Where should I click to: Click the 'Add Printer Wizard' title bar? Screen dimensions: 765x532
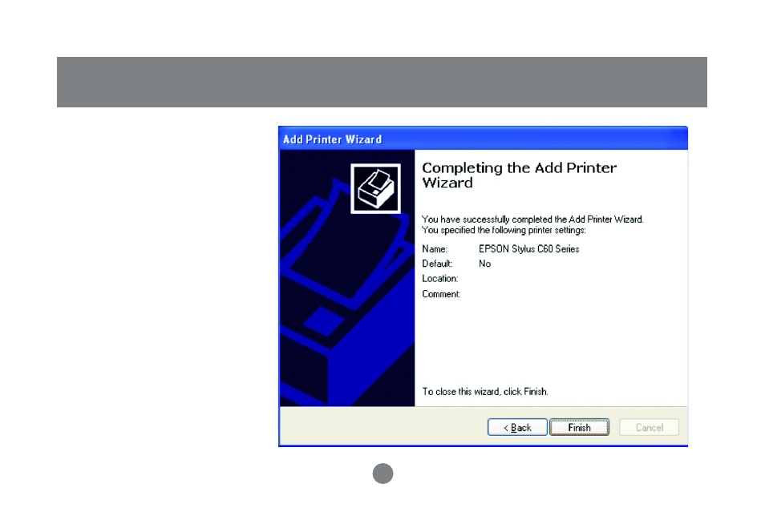point(483,139)
